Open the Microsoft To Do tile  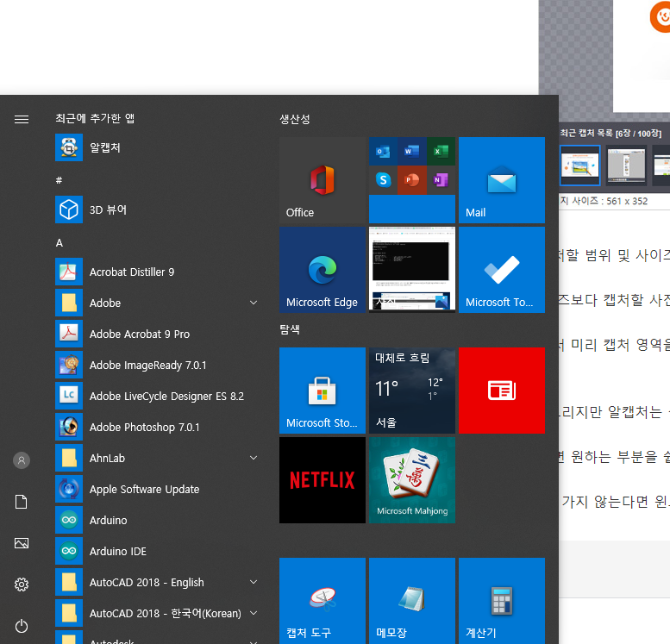coord(502,270)
